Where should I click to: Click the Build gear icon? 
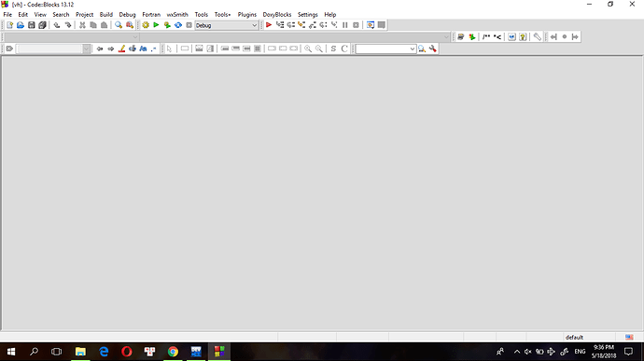click(146, 25)
